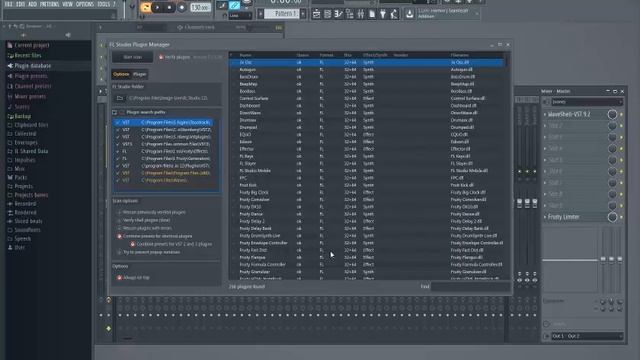Click WaveShell-VST 9.2 mix level knob

(612, 115)
